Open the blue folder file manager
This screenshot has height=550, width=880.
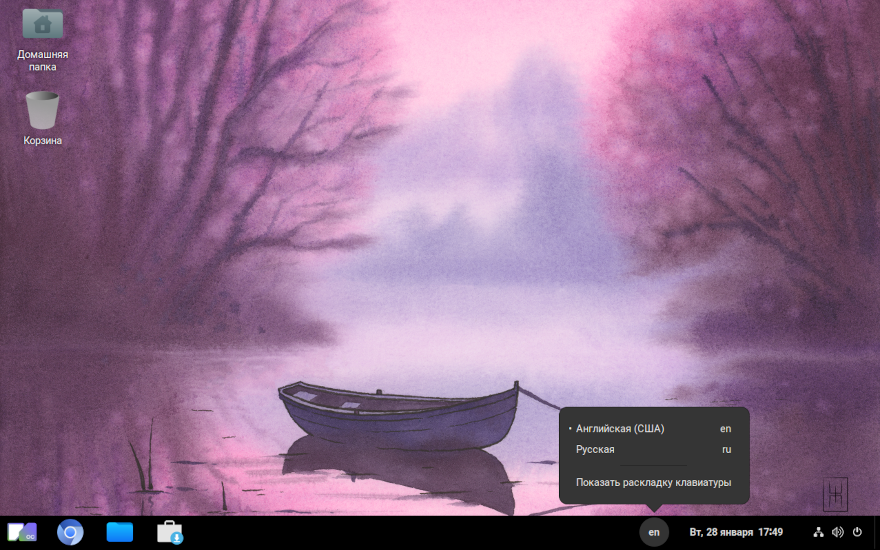pyautogui.click(x=120, y=532)
